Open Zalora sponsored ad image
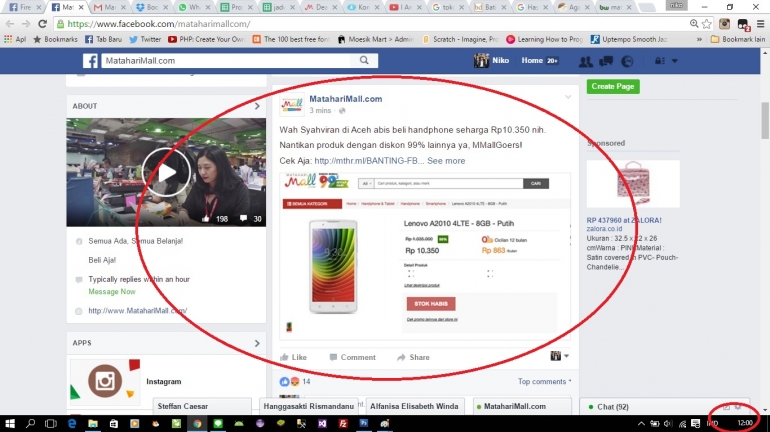The width and height of the screenshot is (770, 432). (x=633, y=184)
